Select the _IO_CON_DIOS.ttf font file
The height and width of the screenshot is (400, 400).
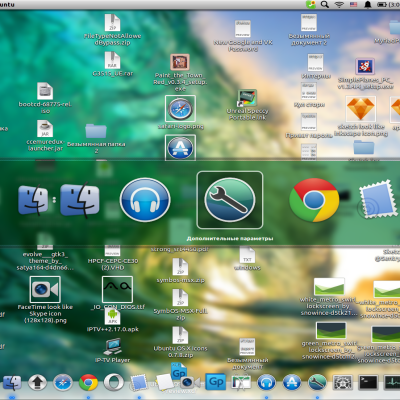[x=117, y=293]
